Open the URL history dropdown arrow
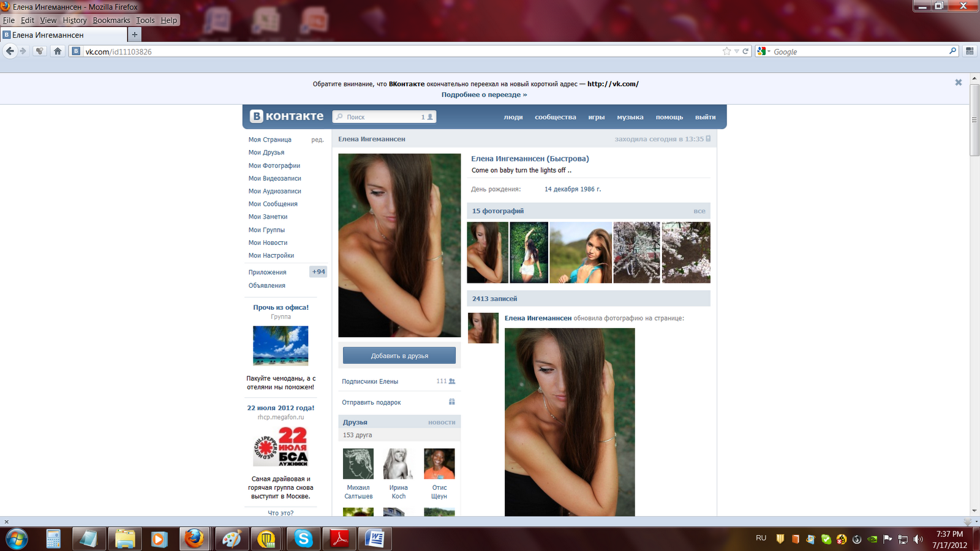980x551 pixels. click(737, 51)
